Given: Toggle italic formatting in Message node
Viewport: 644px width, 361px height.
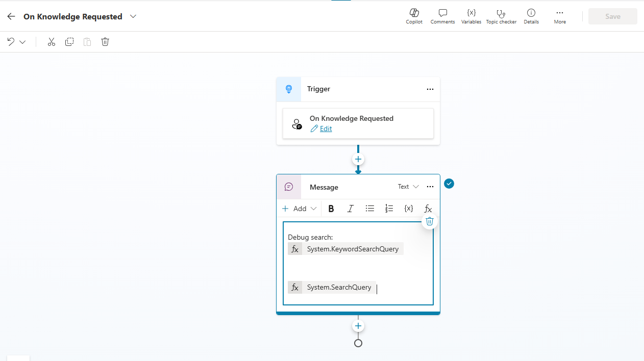Looking at the screenshot, I should pyautogui.click(x=351, y=209).
